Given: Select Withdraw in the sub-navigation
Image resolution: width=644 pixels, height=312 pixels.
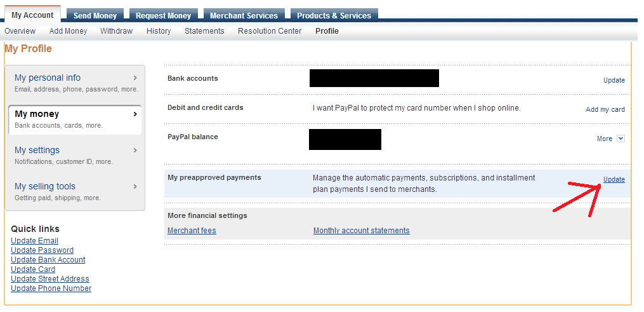Looking at the screenshot, I should click(117, 31).
